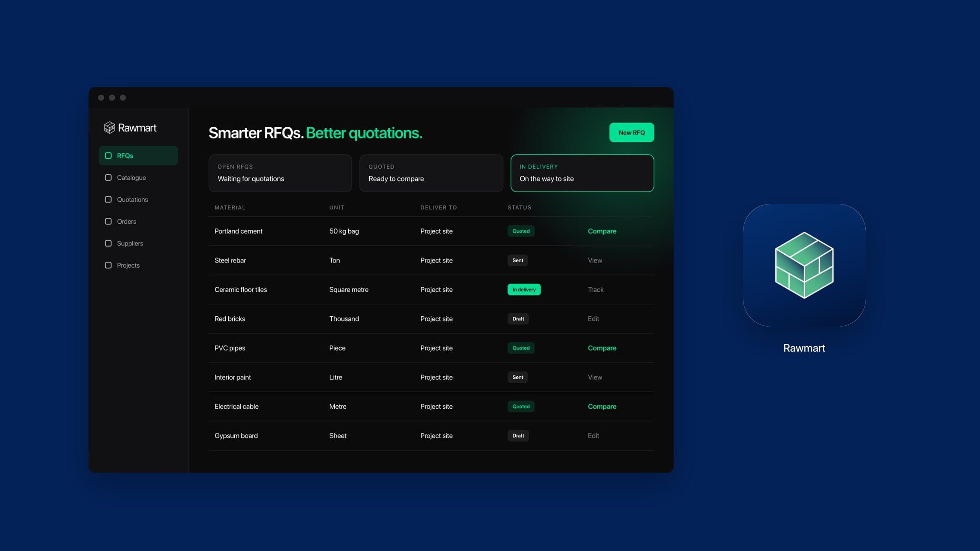Click the '50 kg bag' unit cell

click(344, 231)
